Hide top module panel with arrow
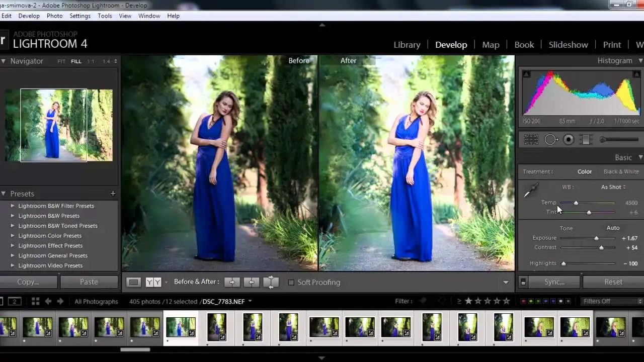644x362 pixels. (322, 25)
